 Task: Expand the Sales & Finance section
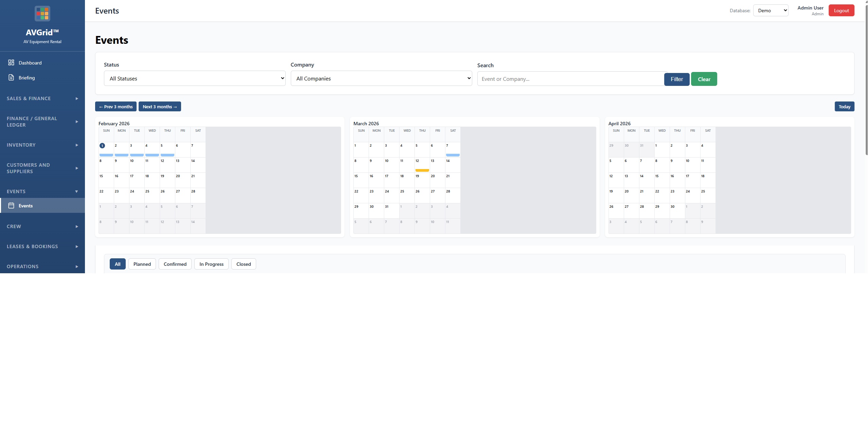point(42,98)
